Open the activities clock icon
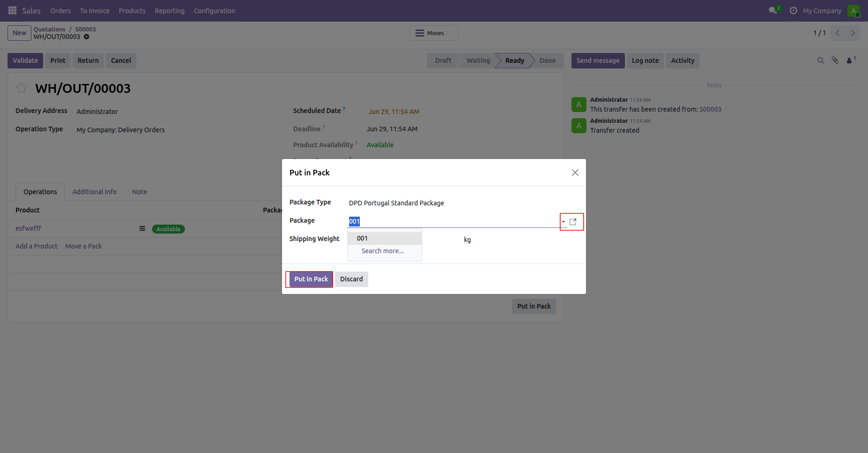868x453 pixels. point(793,10)
